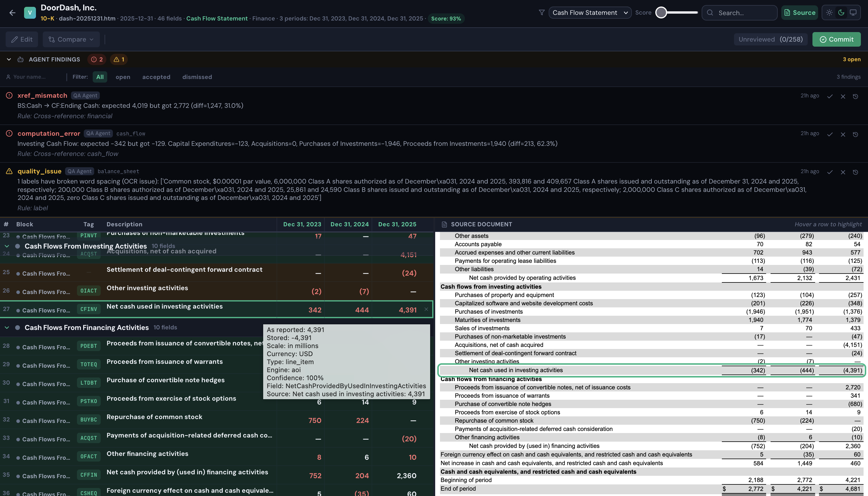Dismiss the quality_issue finding with X
This screenshot has width=868, height=496.
point(843,172)
